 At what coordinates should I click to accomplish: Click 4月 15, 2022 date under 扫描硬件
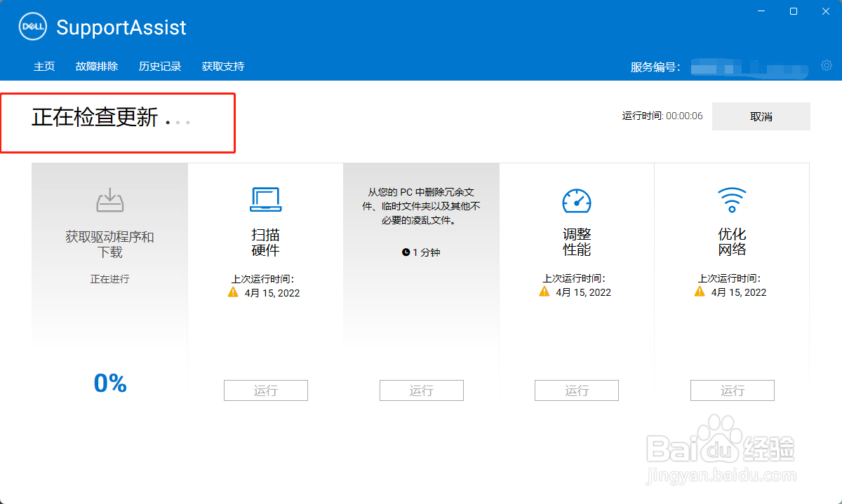[x=272, y=293]
